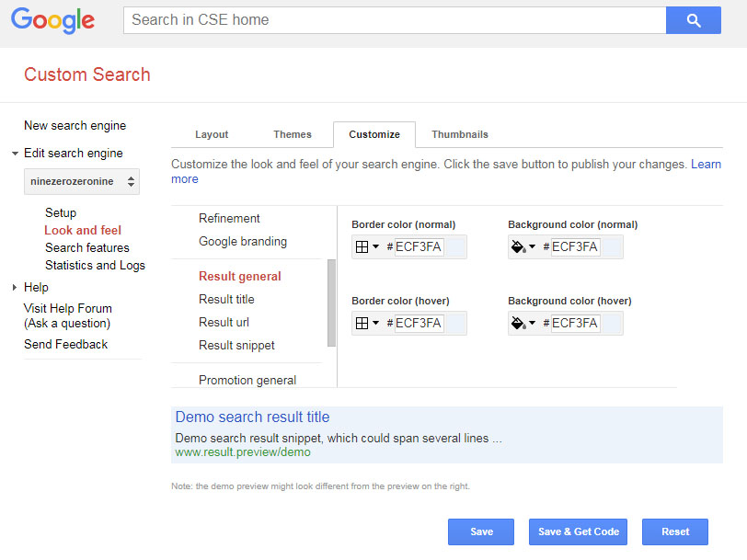
Task: Click the Border color (hover) hex field
Action: coord(419,324)
